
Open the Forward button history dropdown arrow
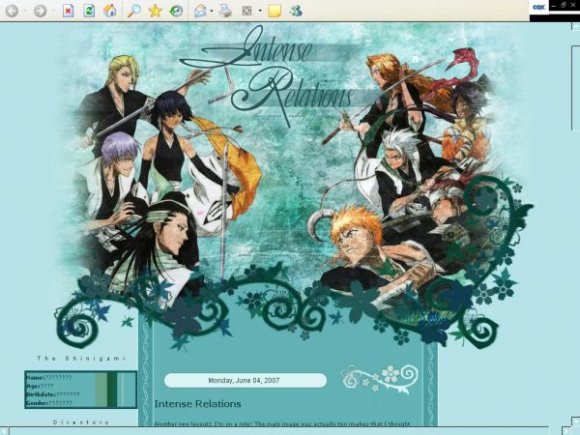[x=53, y=11]
